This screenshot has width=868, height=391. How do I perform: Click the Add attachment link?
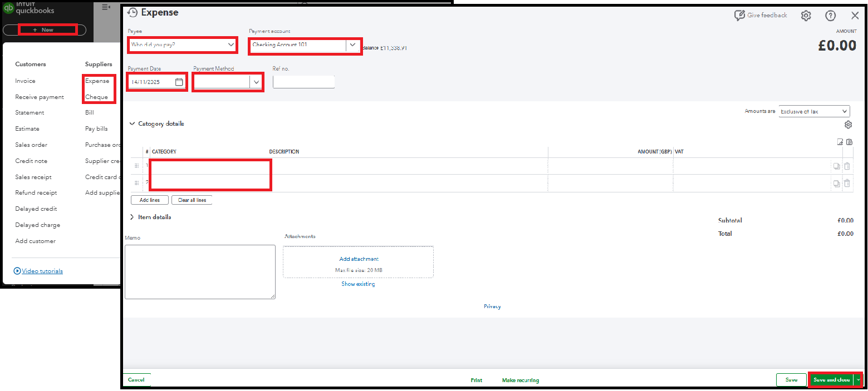coord(359,259)
